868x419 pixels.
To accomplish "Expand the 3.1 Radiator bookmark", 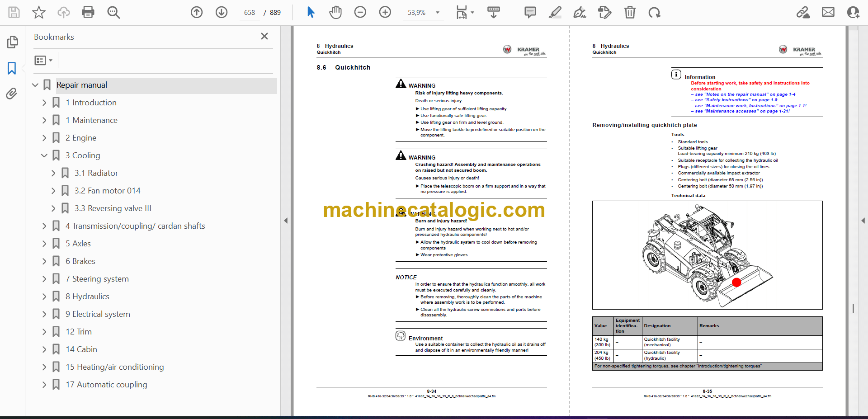I will [x=53, y=173].
